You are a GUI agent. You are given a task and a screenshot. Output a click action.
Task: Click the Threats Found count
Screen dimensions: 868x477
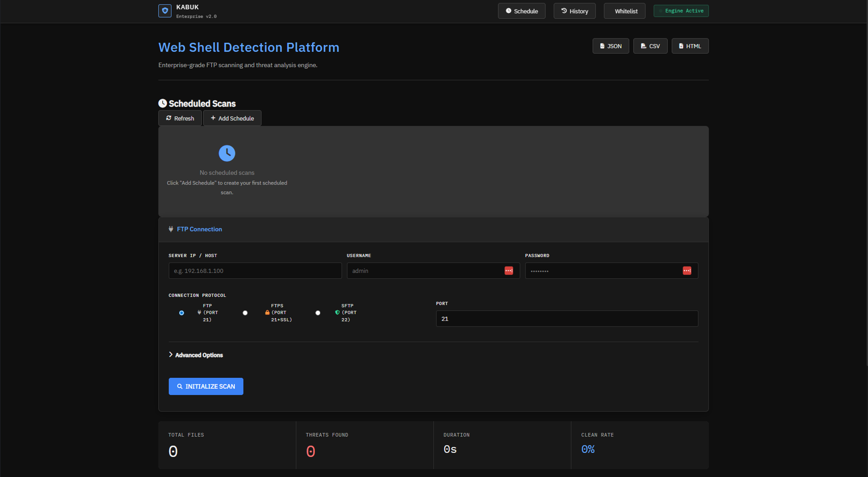(x=310, y=451)
